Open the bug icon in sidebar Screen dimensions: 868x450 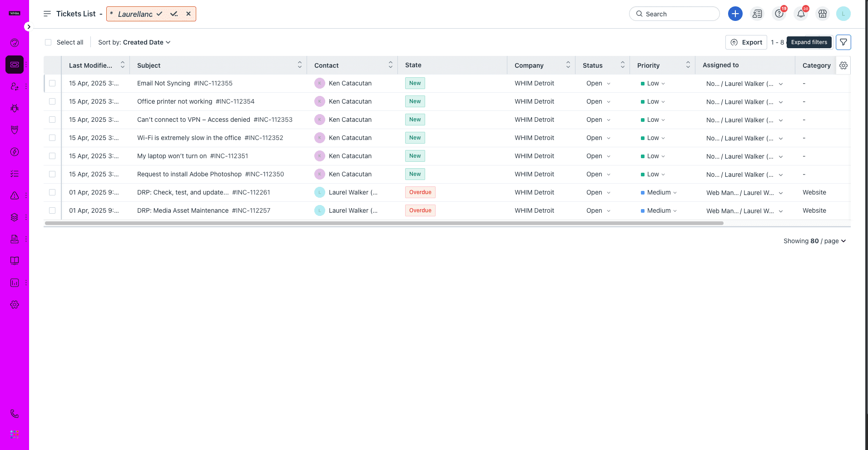15,108
